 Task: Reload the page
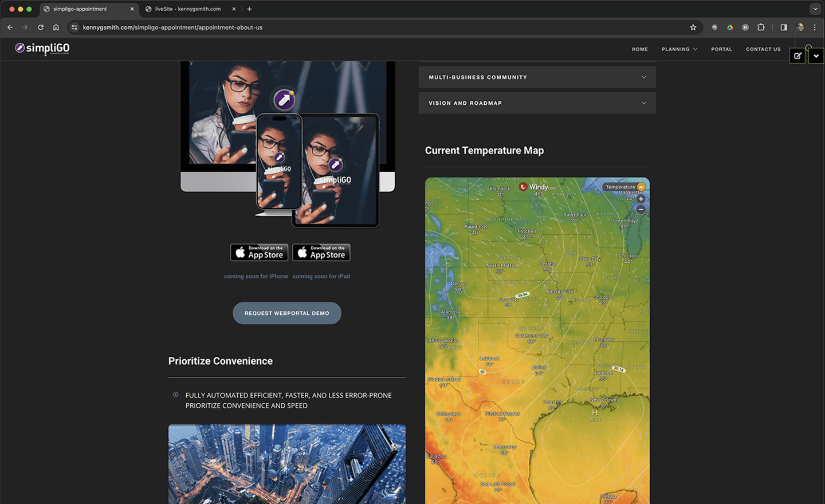coord(41,27)
